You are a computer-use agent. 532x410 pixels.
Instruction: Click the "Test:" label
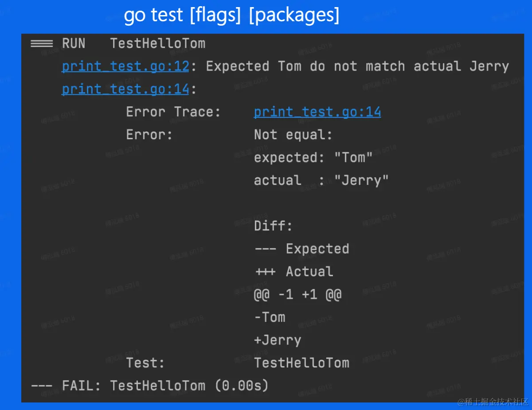pyautogui.click(x=145, y=363)
